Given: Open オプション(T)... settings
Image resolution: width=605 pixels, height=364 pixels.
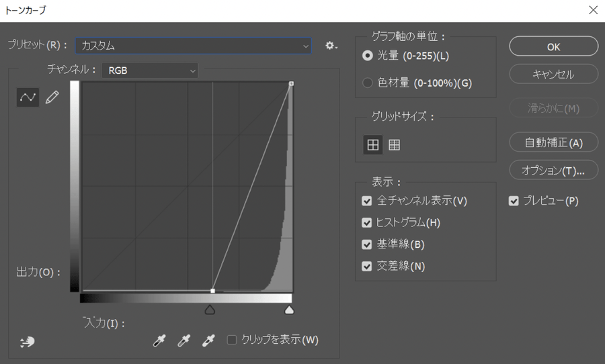Looking at the screenshot, I should 553,170.
